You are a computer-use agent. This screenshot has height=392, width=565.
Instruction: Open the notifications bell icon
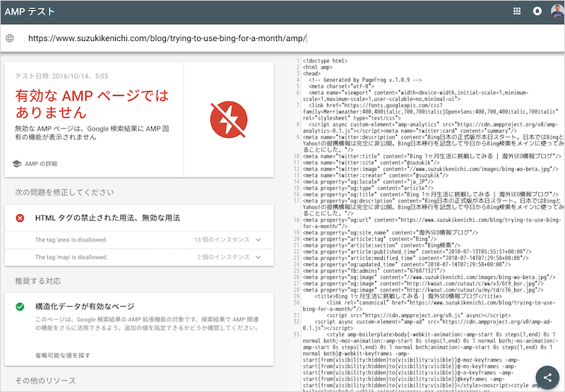[x=537, y=11]
